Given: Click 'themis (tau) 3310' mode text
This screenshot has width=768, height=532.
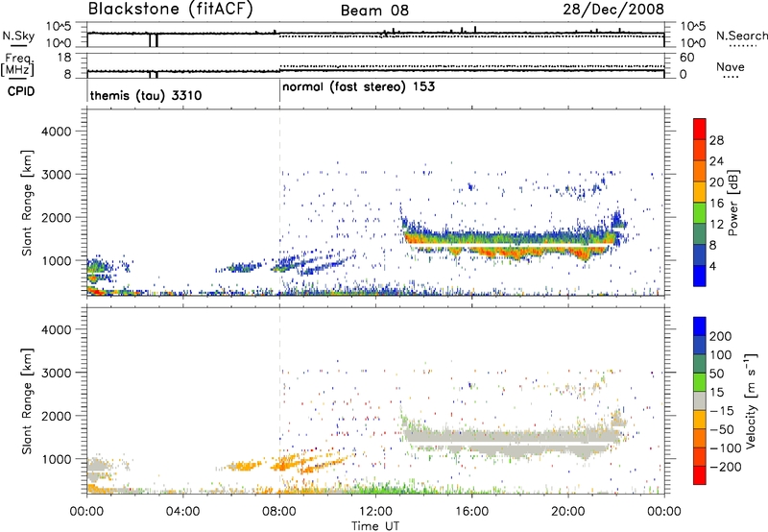Looking at the screenshot, I should click(146, 95).
